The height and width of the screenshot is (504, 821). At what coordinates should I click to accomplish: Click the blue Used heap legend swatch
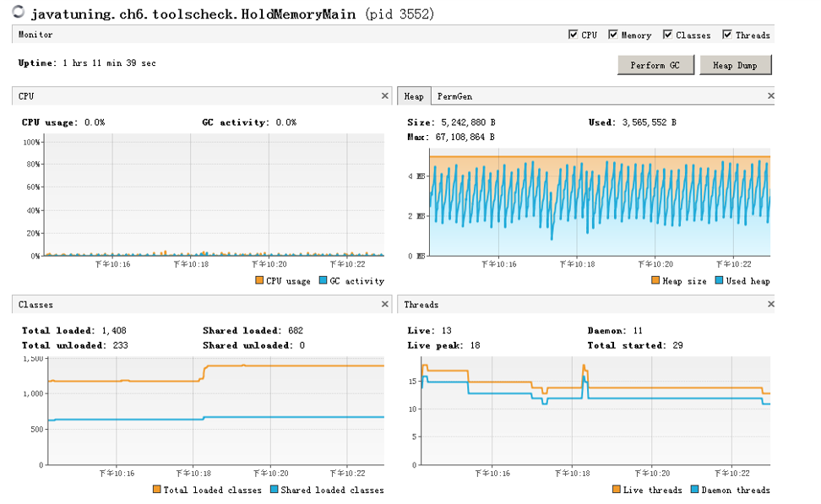coord(719,281)
